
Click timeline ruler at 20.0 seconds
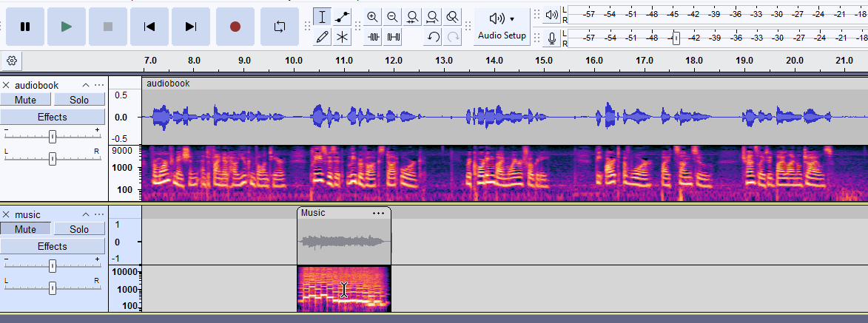click(x=794, y=61)
